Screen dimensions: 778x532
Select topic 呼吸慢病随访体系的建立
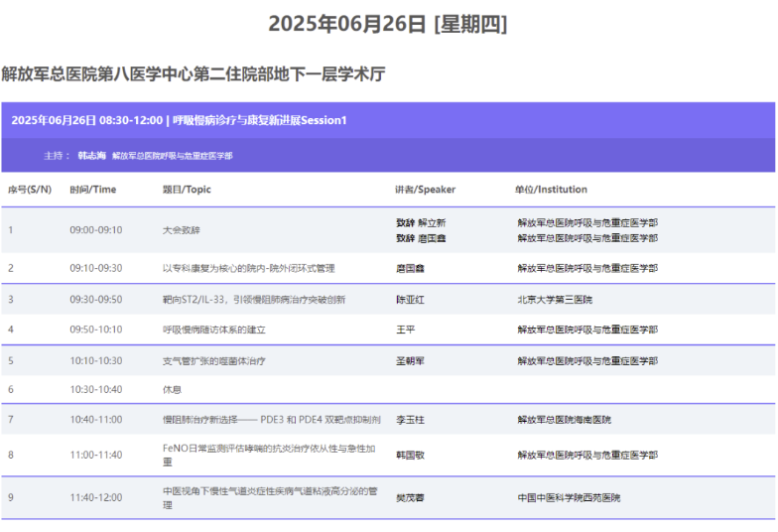point(213,330)
